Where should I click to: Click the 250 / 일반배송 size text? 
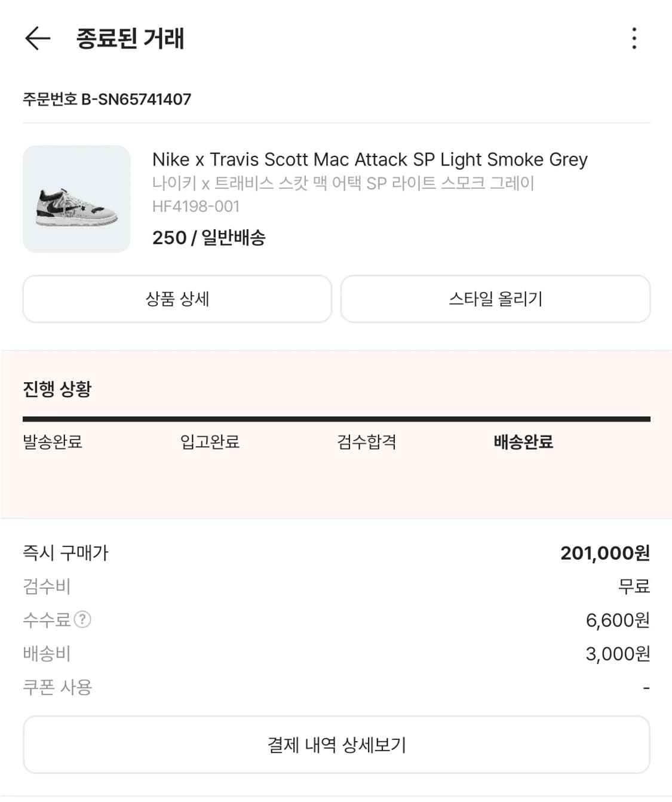(208, 238)
